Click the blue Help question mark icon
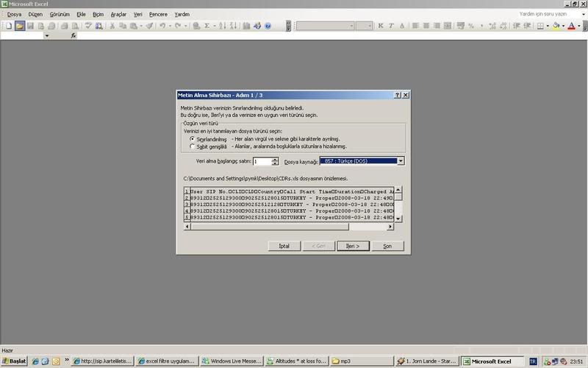The height and width of the screenshot is (368, 588). click(268, 26)
